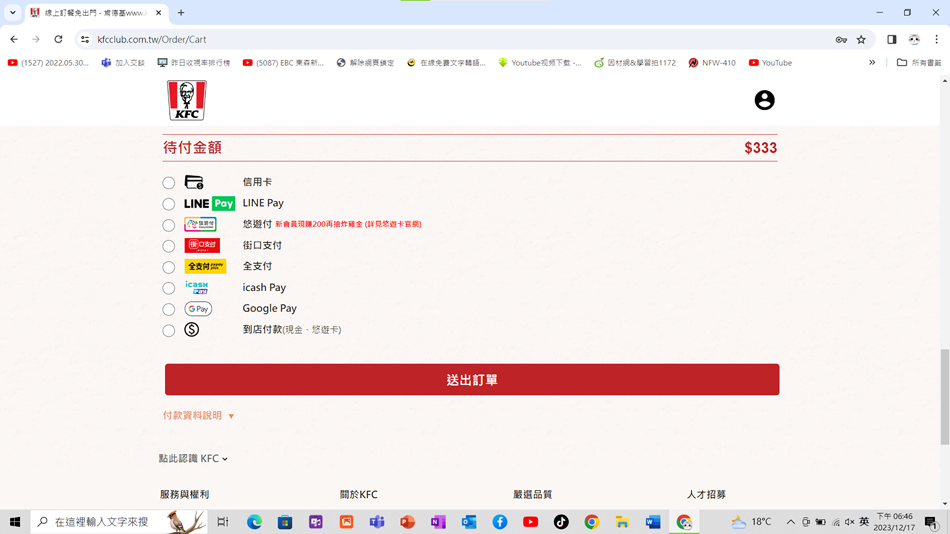This screenshot has width=950, height=534.
Task: Open the YouTube bookmark
Action: [x=770, y=62]
